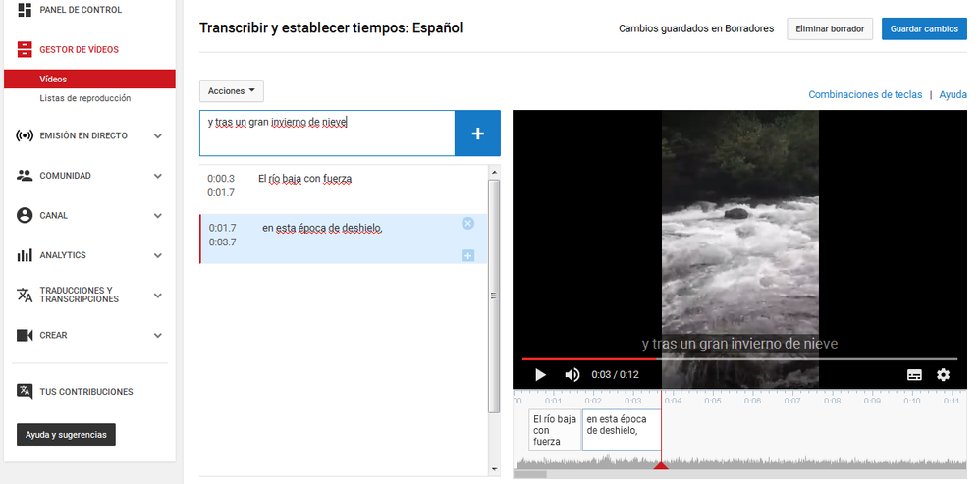Click the Gestor de vídeos red icon
This screenshot has height=484, width=980.
(x=25, y=49)
